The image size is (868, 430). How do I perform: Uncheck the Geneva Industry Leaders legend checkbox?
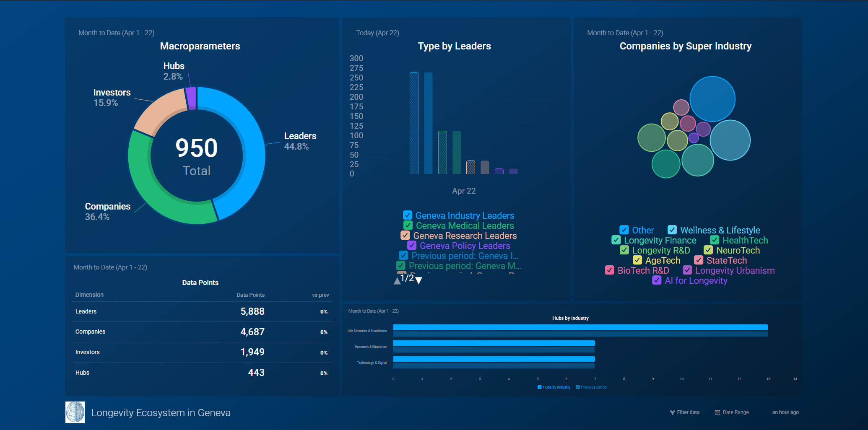tap(408, 215)
